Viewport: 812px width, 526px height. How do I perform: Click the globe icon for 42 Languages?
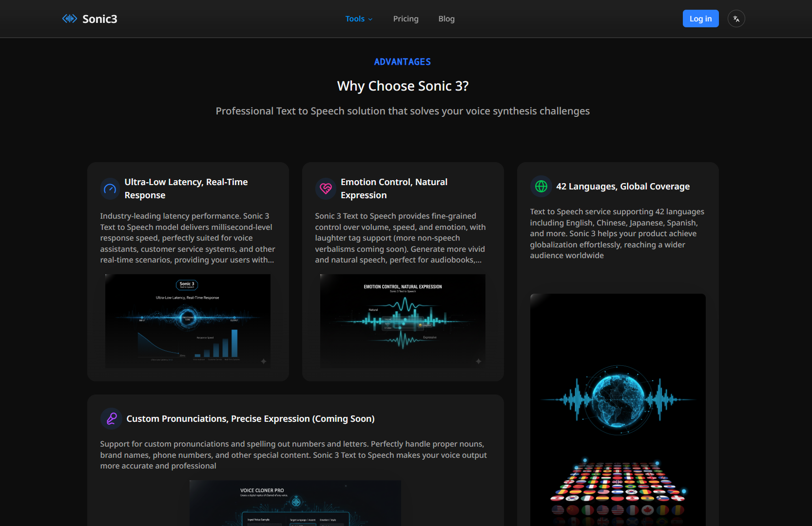click(x=540, y=186)
